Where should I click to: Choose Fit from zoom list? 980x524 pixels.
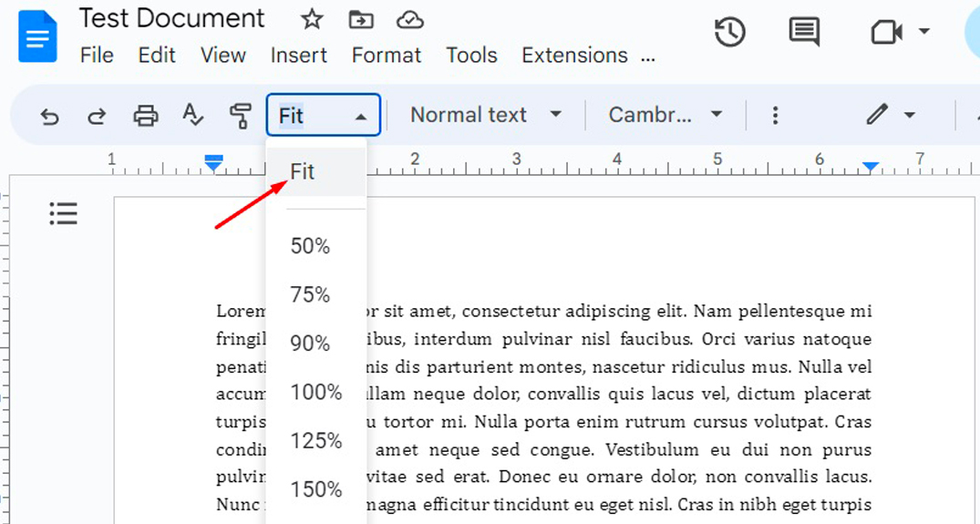pos(316,171)
